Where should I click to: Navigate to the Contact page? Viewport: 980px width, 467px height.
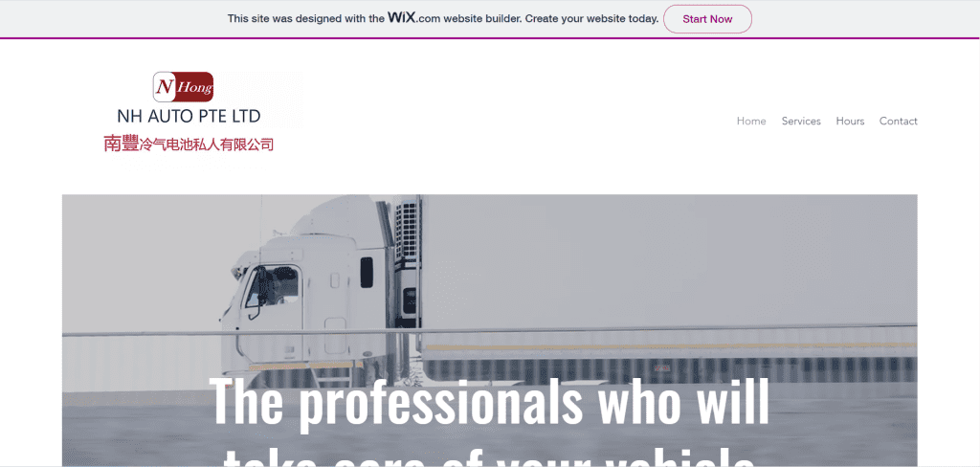coord(898,122)
